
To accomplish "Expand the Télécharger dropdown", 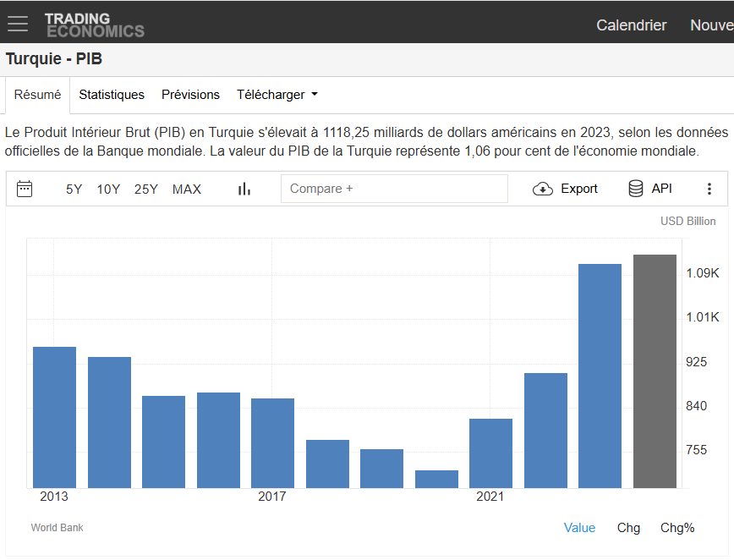I will click(277, 95).
